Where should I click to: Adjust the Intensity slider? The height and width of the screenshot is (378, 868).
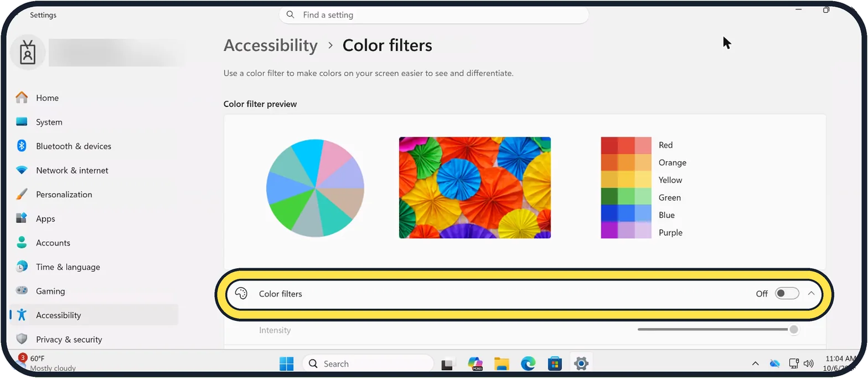tap(717, 330)
